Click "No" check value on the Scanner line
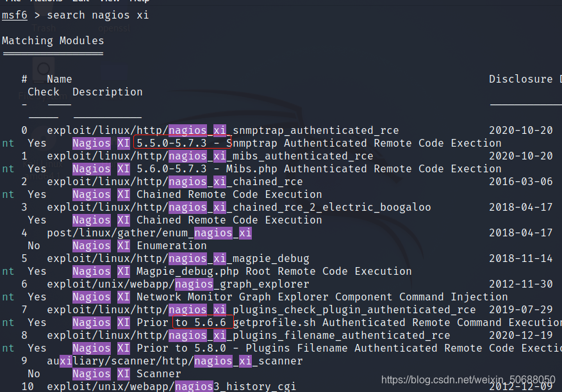 point(34,373)
